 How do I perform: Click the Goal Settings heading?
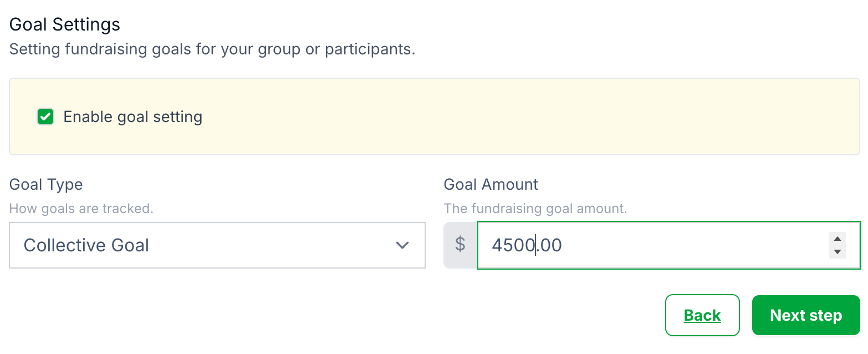(65, 24)
